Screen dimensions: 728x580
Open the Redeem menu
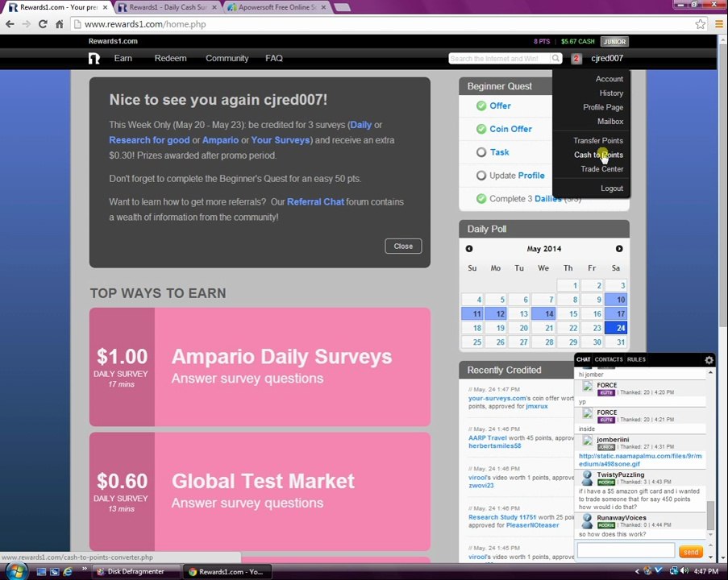pyautogui.click(x=170, y=58)
